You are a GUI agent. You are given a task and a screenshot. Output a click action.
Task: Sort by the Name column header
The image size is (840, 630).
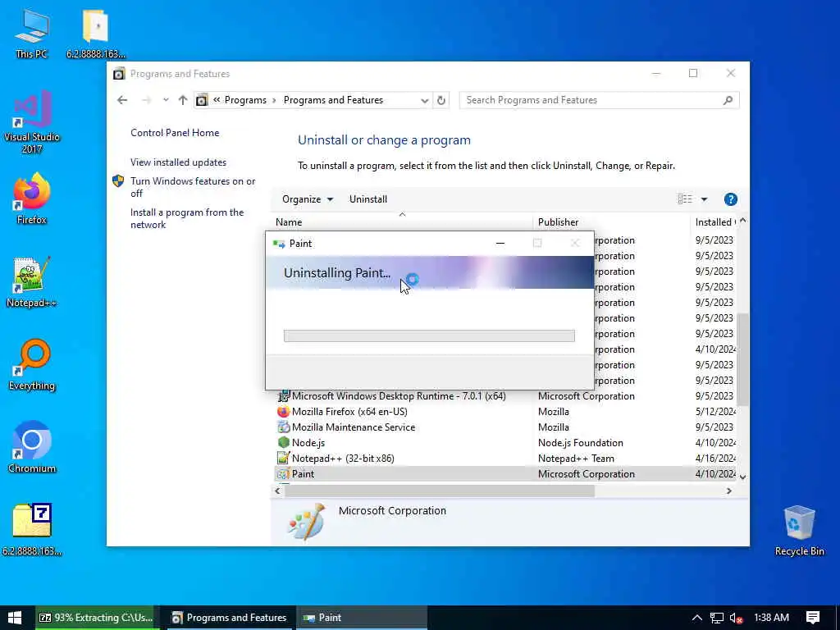402,221
